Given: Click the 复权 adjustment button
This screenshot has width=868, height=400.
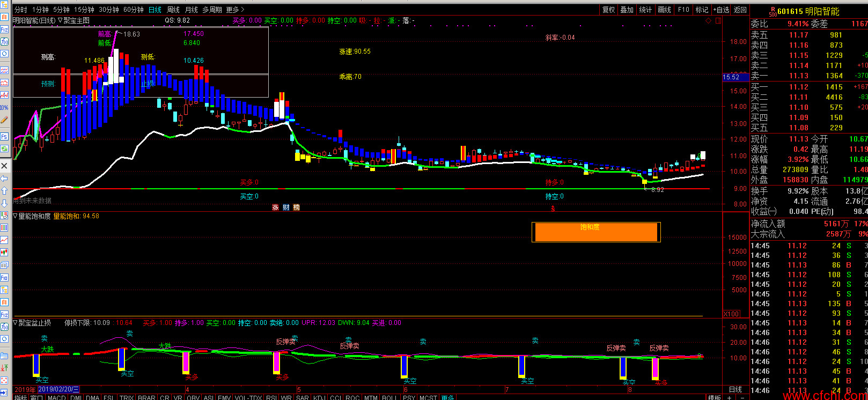Looking at the screenshot, I should (x=608, y=10).
